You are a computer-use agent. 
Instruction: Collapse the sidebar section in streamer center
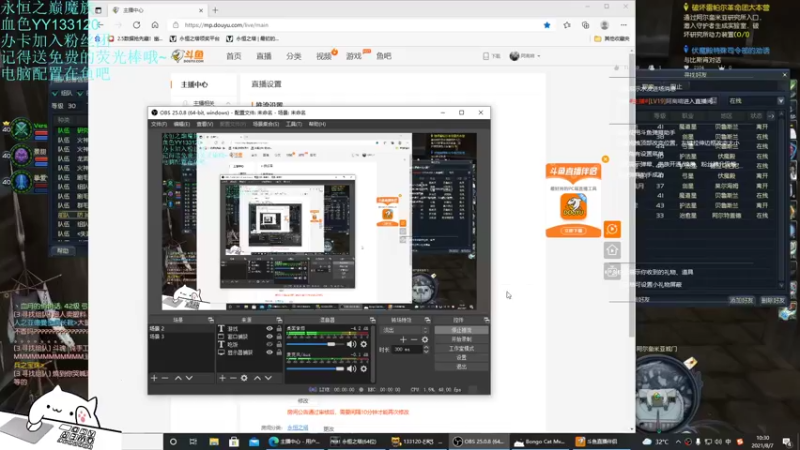(x=228, y=103)
